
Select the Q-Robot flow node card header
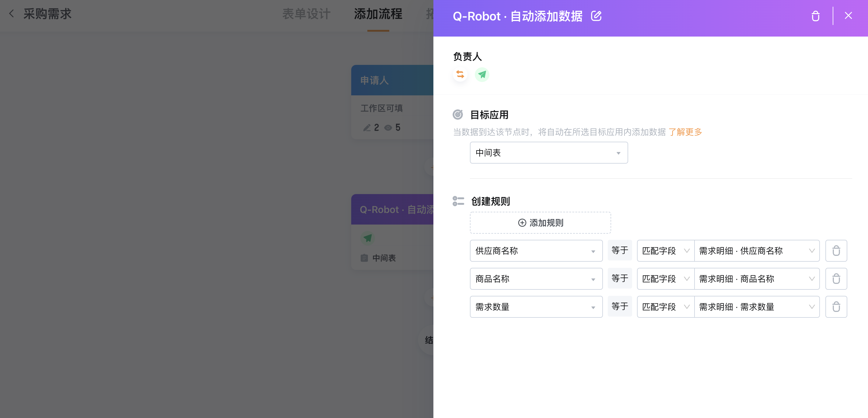click(392, 209)
